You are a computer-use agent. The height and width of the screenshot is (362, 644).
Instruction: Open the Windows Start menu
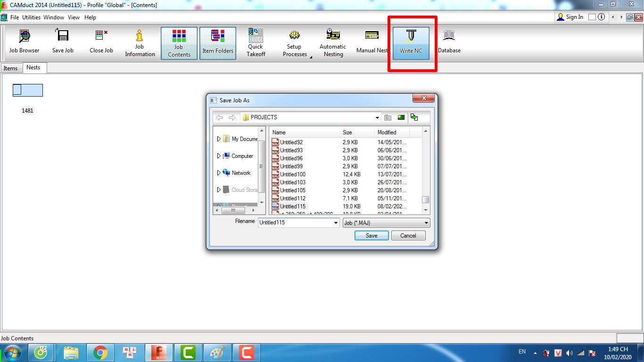pyautogui.click(x=13, y=352)
